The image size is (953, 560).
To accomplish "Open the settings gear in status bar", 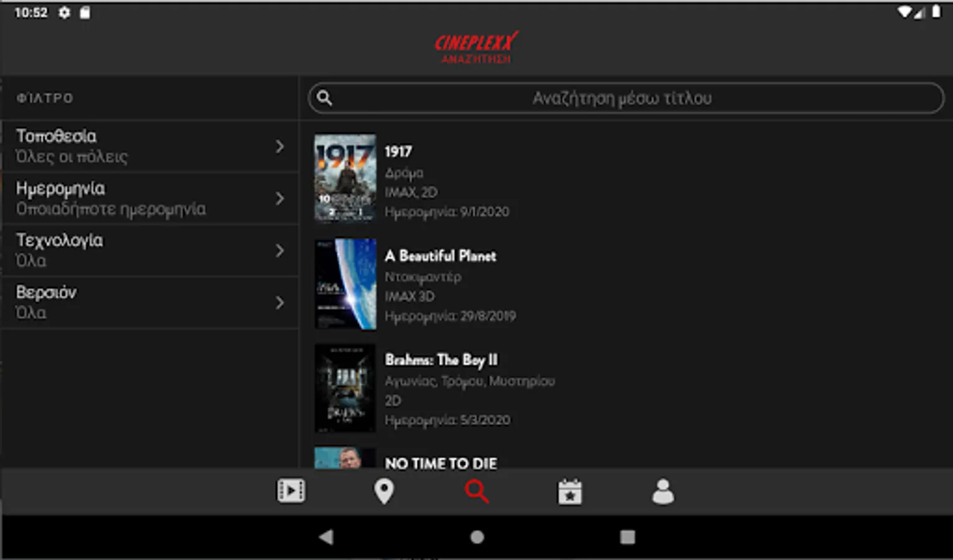I will (64, 12).
